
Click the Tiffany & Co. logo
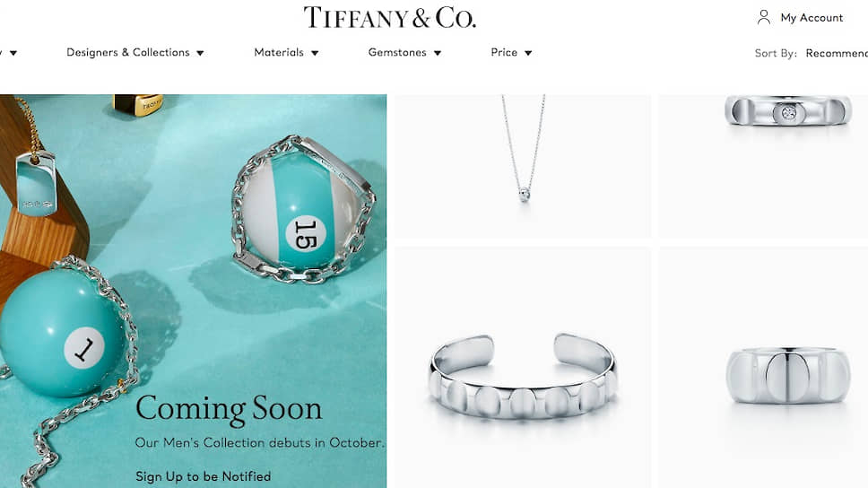(390, 18)
